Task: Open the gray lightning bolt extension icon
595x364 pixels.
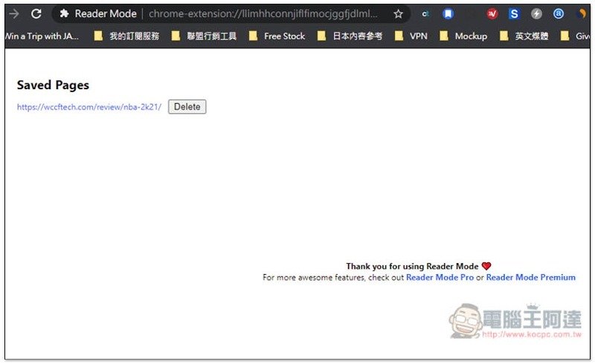Action: coord(536,14)
